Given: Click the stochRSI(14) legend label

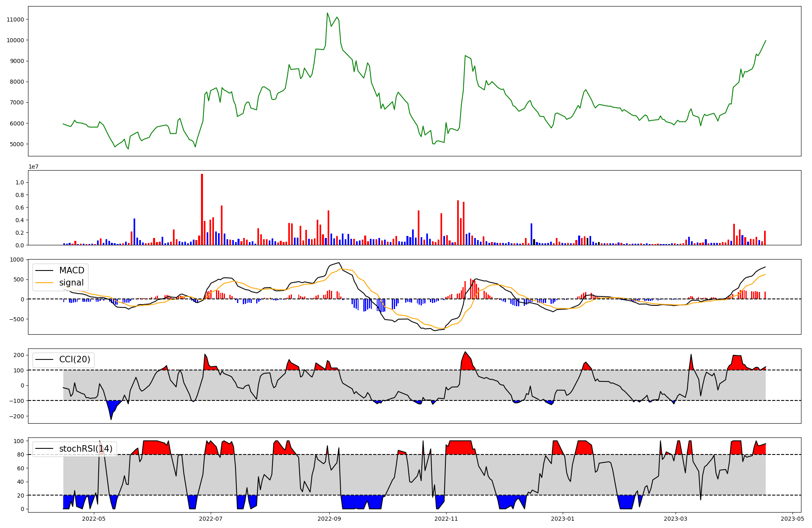Looking at the screenshot, I should pyautogui.click(x=86, y=449).
